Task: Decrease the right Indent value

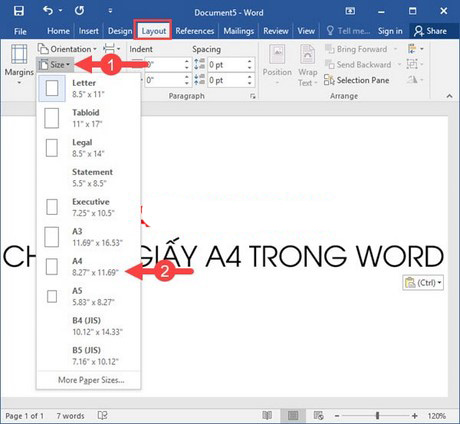Action: pyautogui.click(x=187, y=83)
